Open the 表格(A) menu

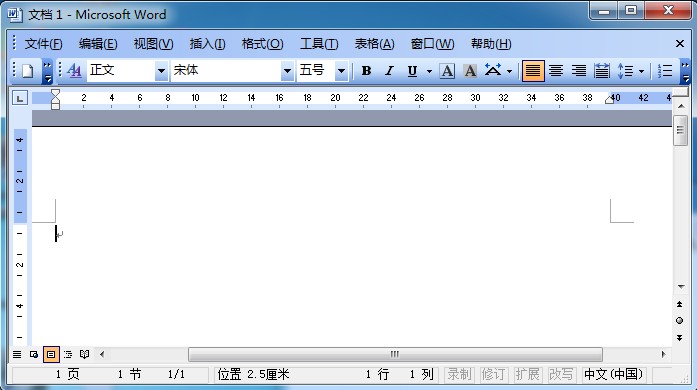374,44
